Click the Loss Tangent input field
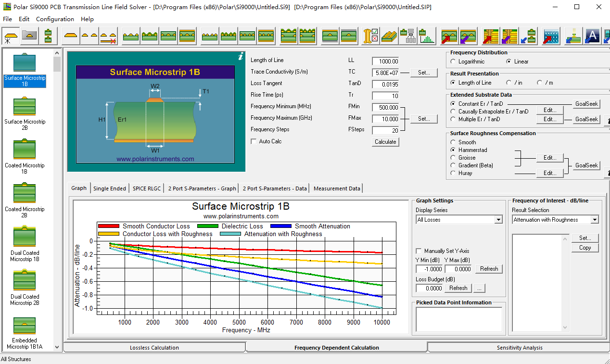The height and width of the screenshot is (364, 610). pyautogui.click(x=385, y=84)
